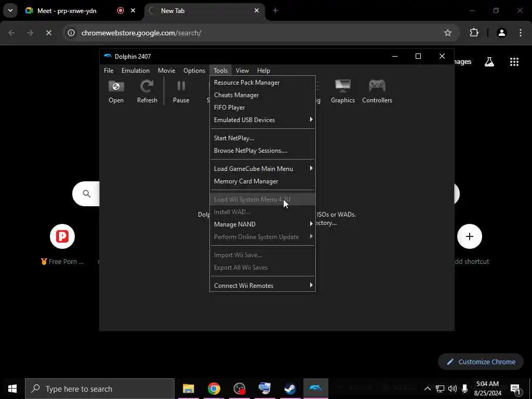
Task: Stop page loading with X button
Action: click(48, 33)
